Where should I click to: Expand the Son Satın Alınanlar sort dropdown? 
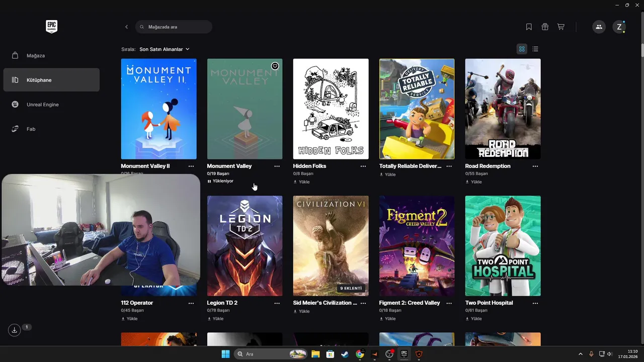(x=165, y=49)
